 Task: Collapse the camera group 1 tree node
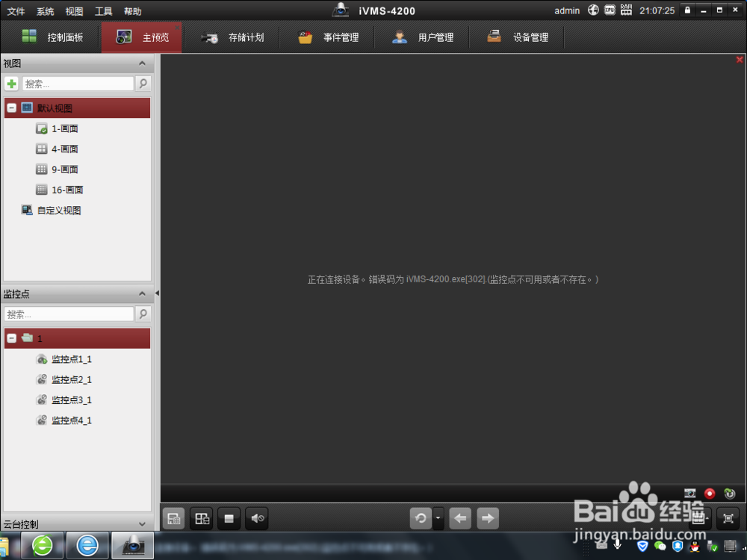11,338
